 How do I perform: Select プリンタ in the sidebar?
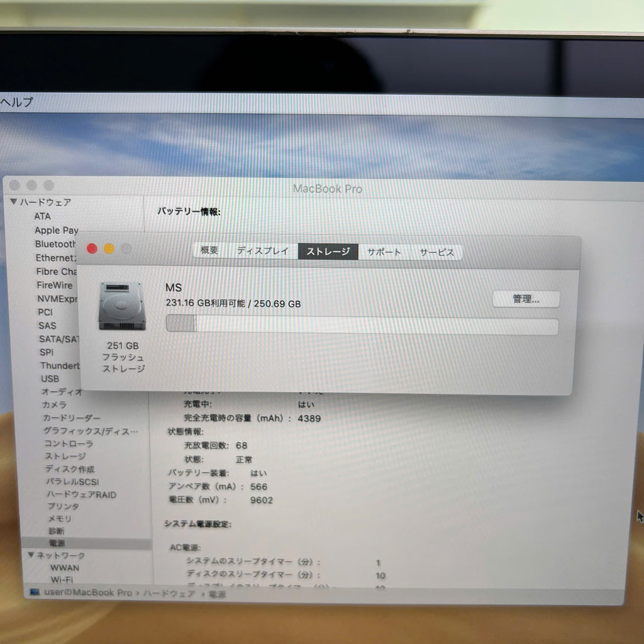63,506
